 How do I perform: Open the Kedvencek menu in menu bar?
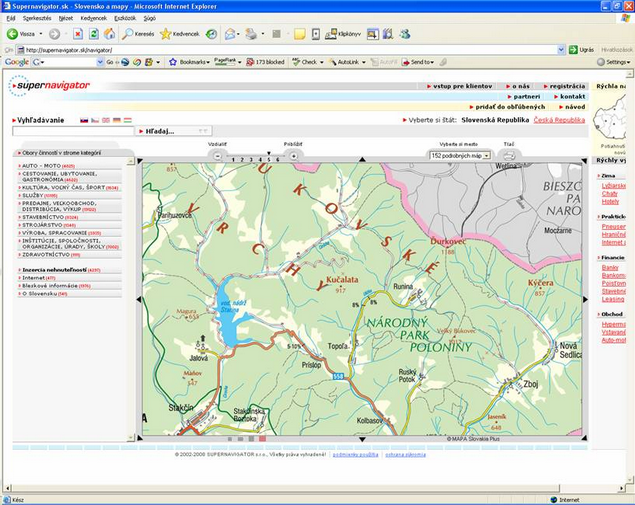pos(94,18)
